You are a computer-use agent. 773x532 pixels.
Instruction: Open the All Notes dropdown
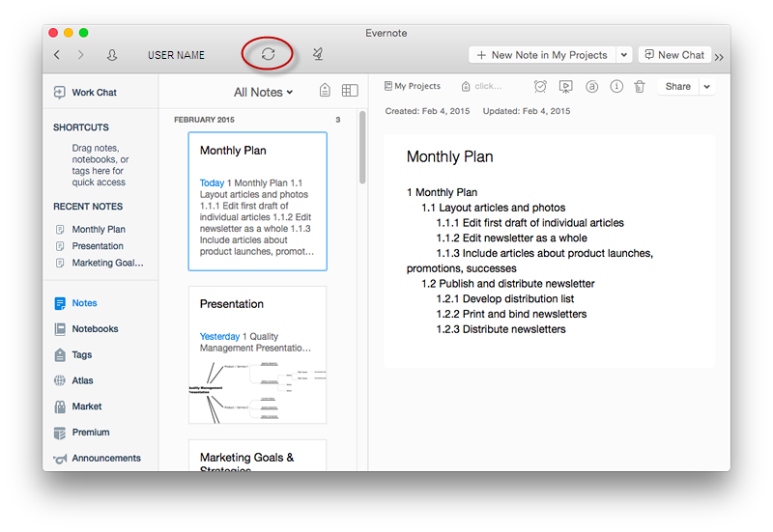263,92
